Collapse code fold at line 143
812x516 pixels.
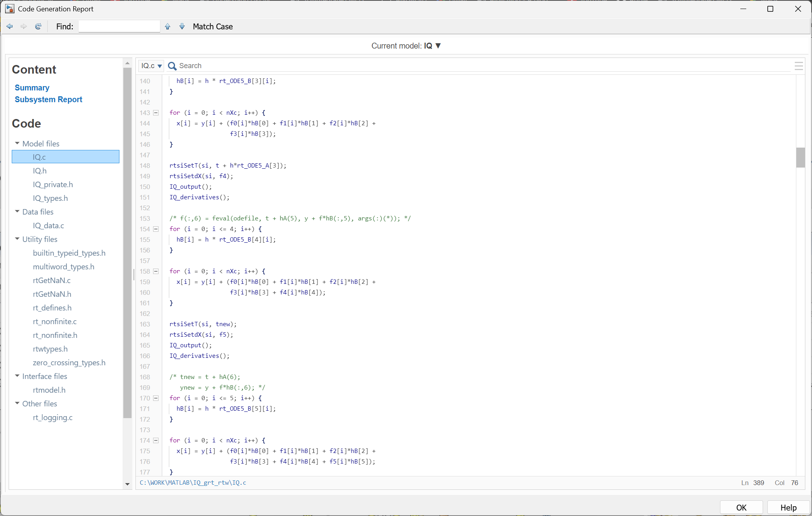tap(156, 113)
